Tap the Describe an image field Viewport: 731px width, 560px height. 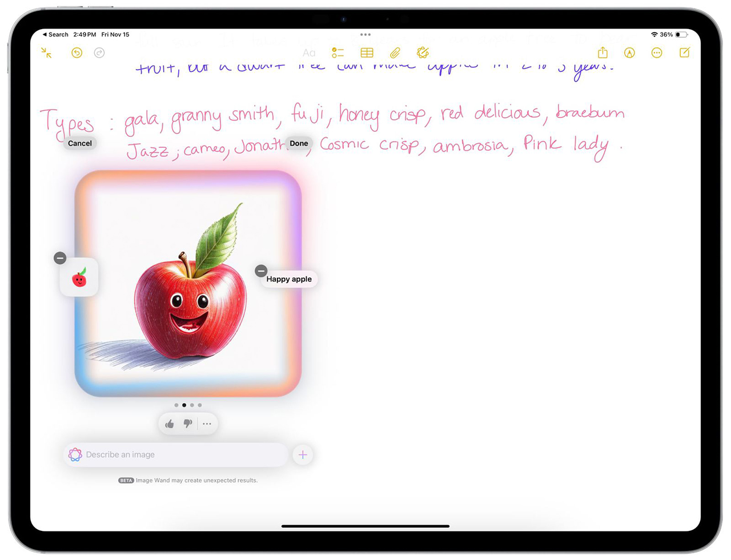click(x=171, y=454)
